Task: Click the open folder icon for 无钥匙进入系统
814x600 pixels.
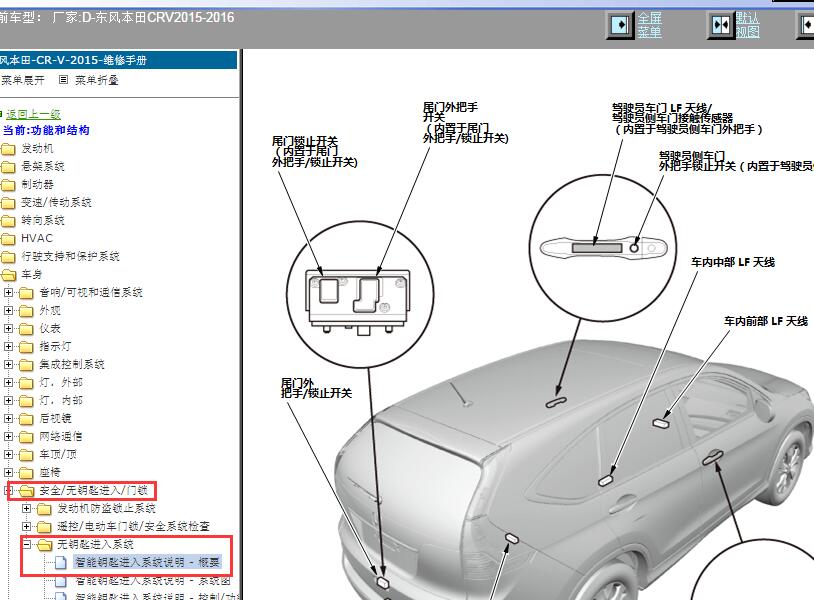Action: (x=45, y=544)
